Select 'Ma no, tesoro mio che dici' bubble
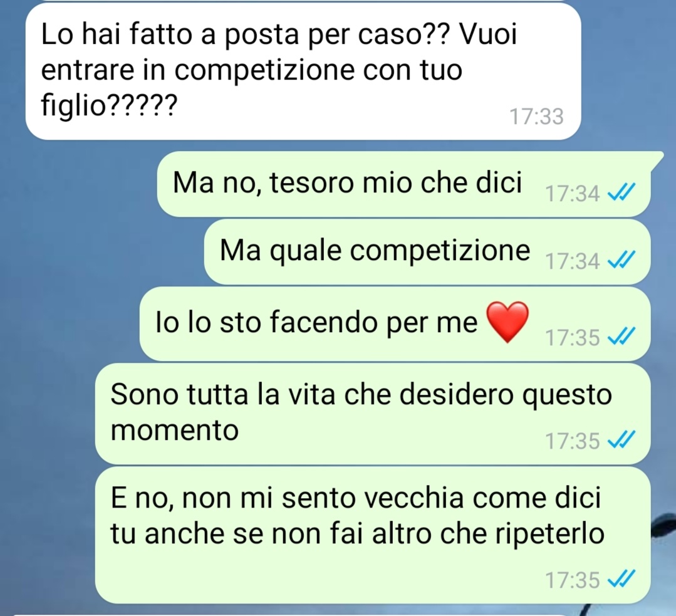The width and height of the screenshot is (676, 616). (x=404, y=184)
